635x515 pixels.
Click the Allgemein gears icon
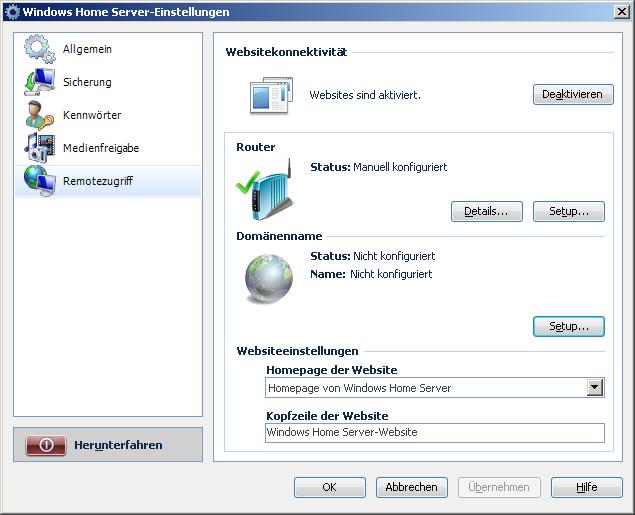(x=39, y=49)
